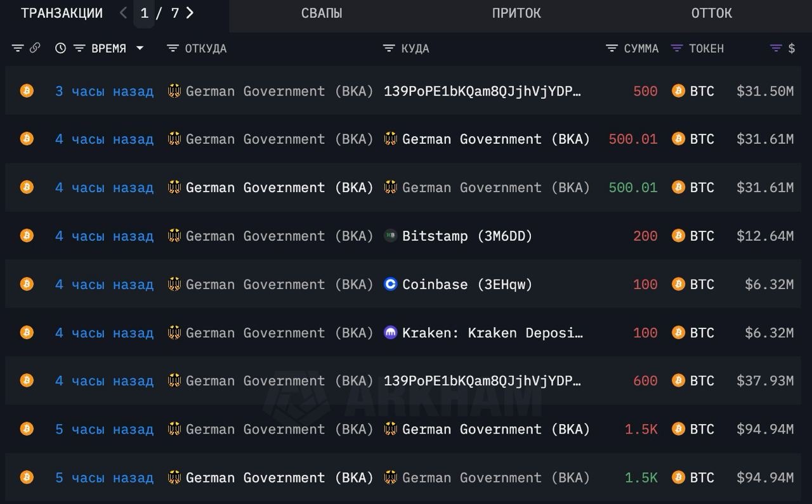Click the Bitcoin chain icon starting the Coinbase row

coord(27,284)
